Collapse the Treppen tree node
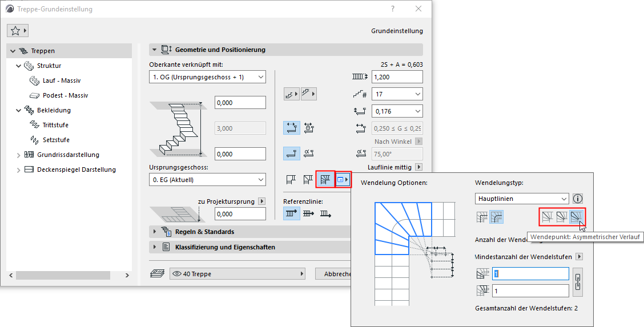Image resolution: width=644 pixels, height=327 pixels. (13, 51)
